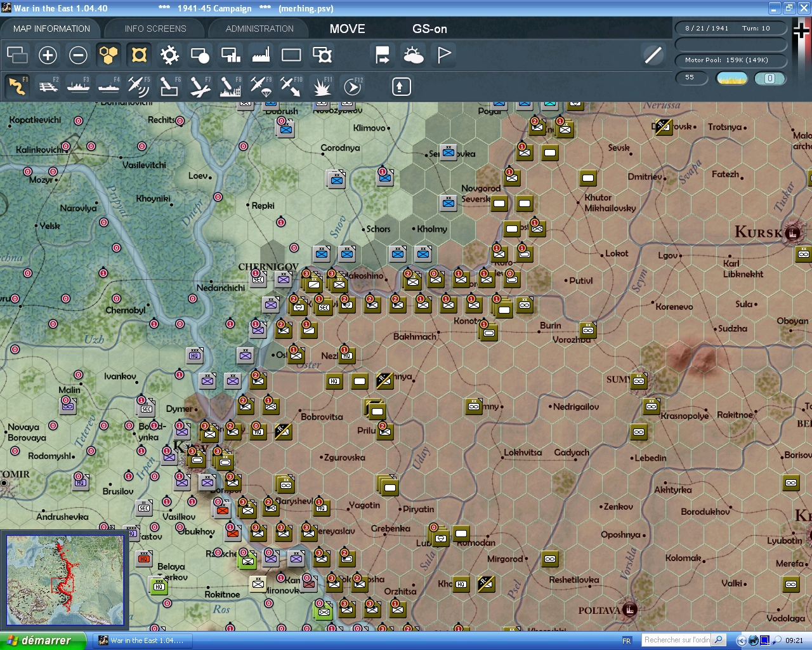Click the up-arrow box icon in mode toolbar
The height and width of the screenshot is (650, 812).
pos(401,86)
